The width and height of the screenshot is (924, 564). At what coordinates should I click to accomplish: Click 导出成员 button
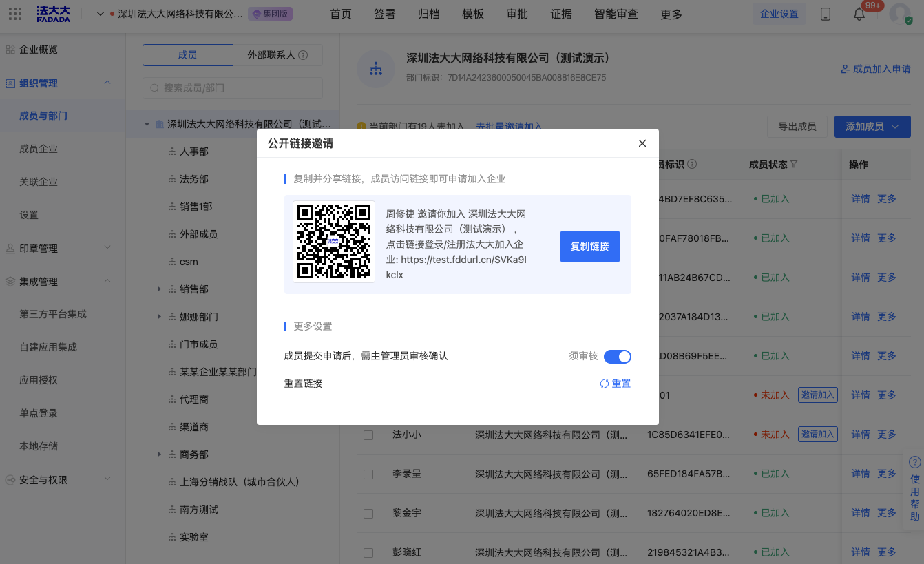click(x=797, y=127)
